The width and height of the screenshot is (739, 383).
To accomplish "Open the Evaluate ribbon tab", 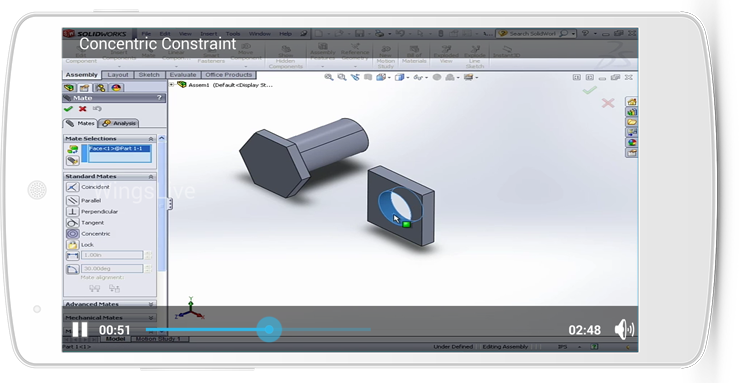I will click(x=183, y=75).
